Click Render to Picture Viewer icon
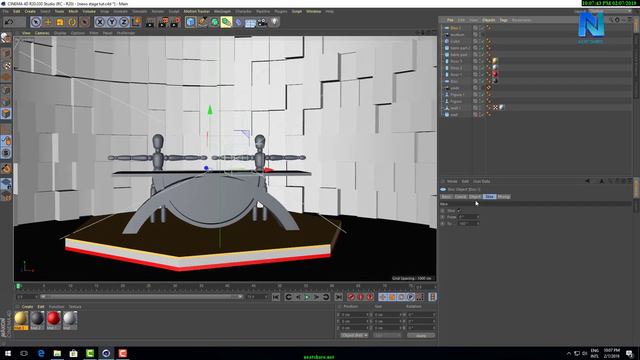Image resolution: width=640 pixels, height=360 pixels. 163,22
